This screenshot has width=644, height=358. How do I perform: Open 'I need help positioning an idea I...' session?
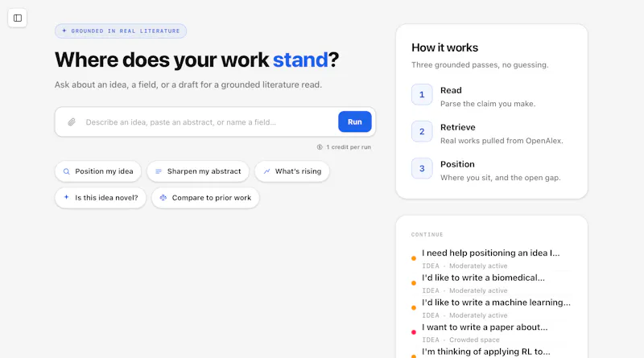point(491,258)
